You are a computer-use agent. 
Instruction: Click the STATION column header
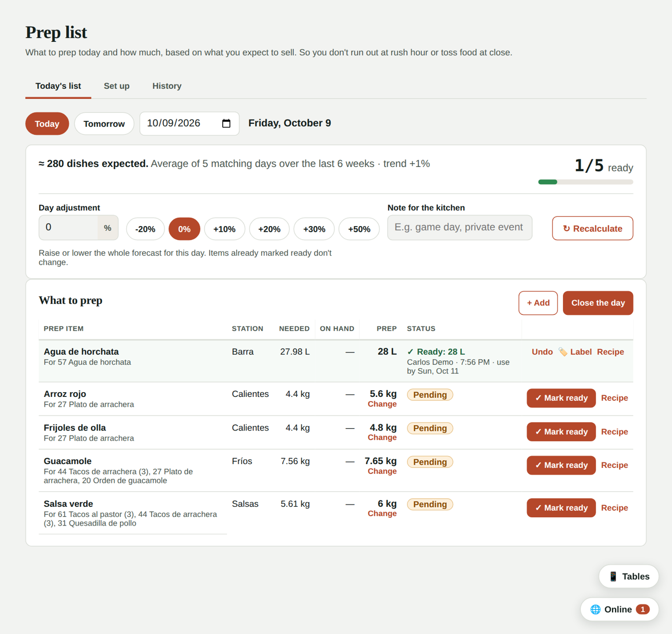click(248, 329)
